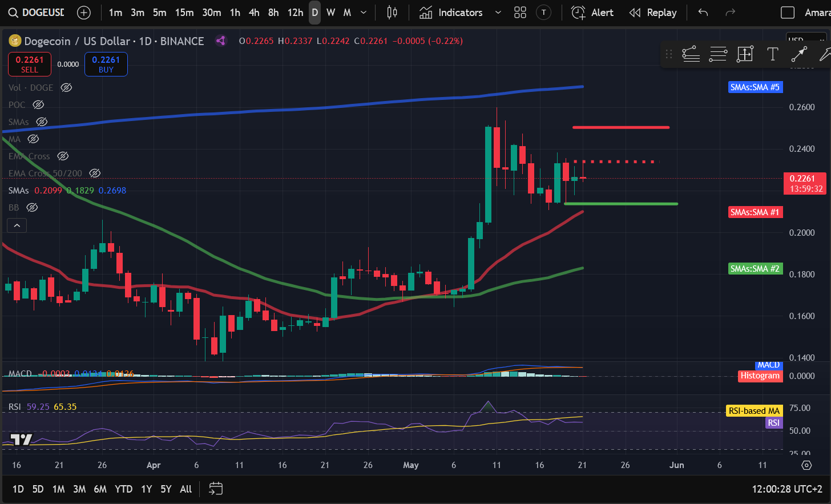
Task: Select the Fib Retracement drawing tool
Action: coord(691,54)
